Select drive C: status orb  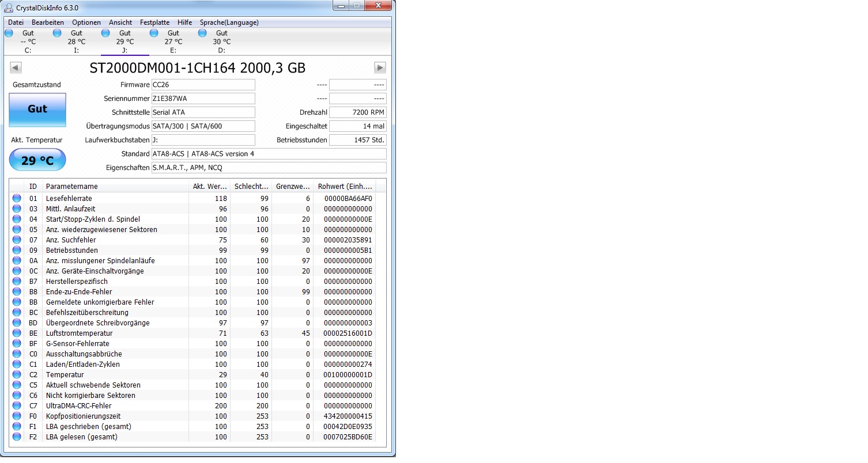coord(9,33)
